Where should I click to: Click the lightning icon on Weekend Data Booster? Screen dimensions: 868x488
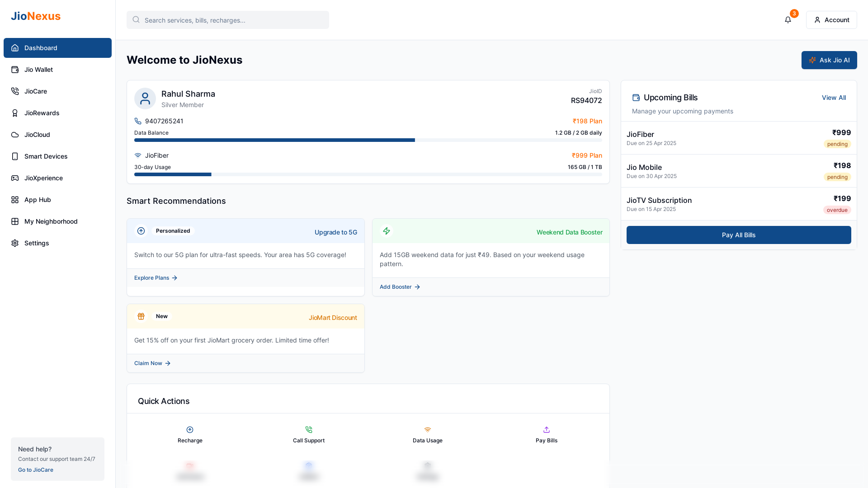[x=387, y=231]
